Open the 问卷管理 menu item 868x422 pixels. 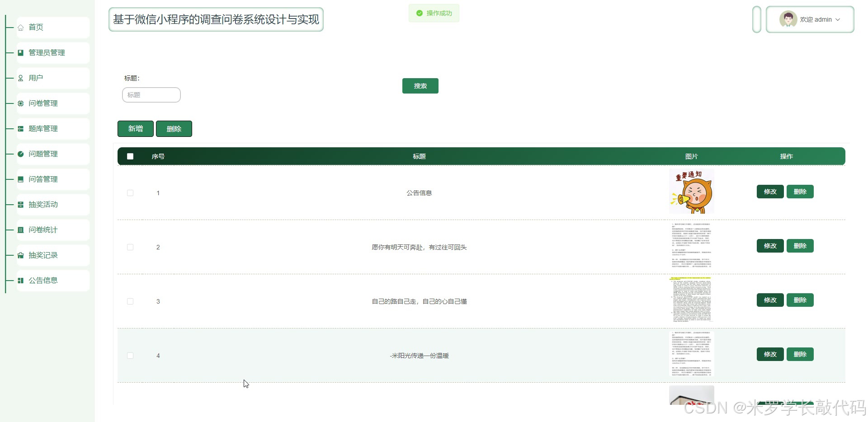pos(53,103)
